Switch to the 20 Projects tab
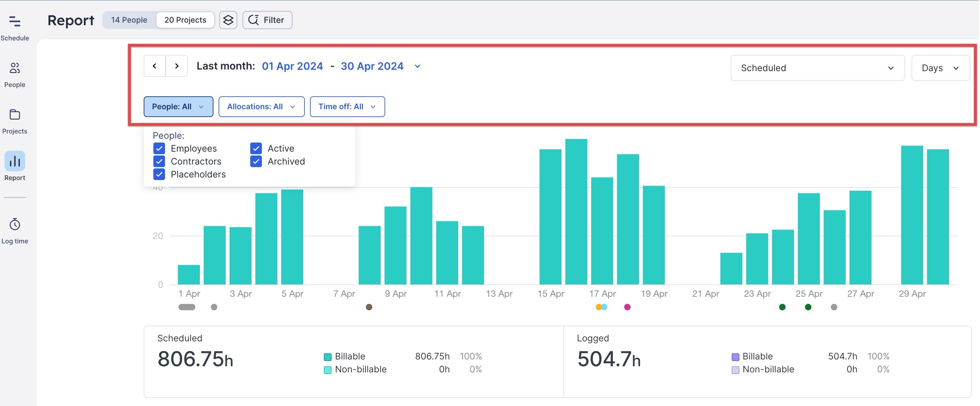Screen dimensions: 980x406 (185, 20)
